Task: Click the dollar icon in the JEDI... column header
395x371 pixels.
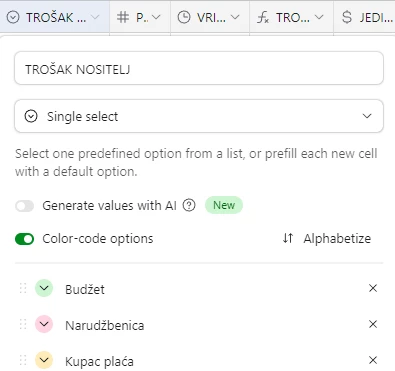Action: tap(347, 17)
